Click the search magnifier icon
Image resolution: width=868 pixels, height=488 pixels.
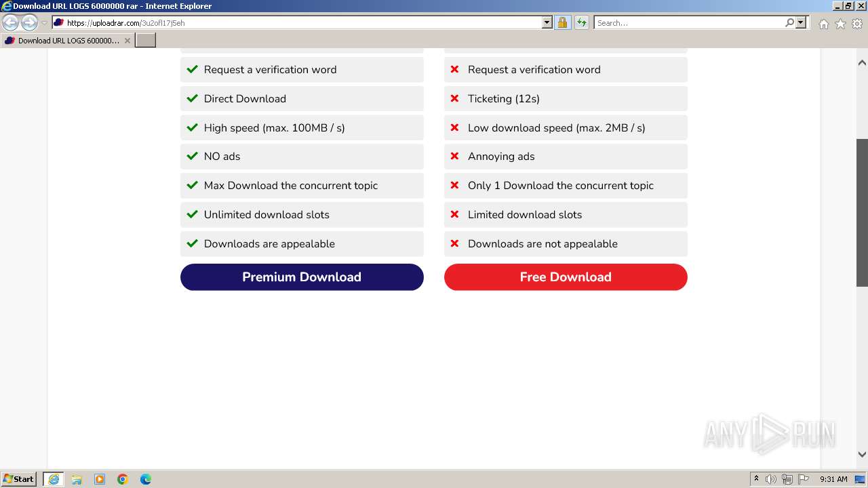(x=789, y=23)
